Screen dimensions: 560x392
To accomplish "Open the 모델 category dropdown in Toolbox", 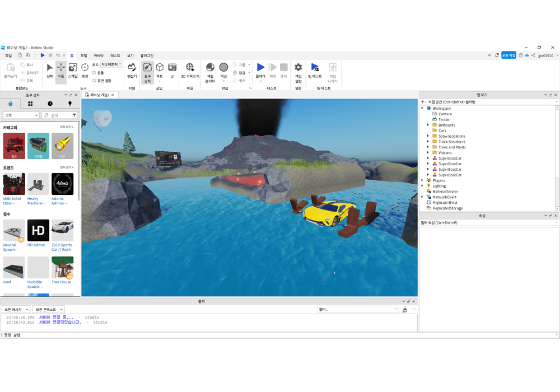I will tap(21, 115).
